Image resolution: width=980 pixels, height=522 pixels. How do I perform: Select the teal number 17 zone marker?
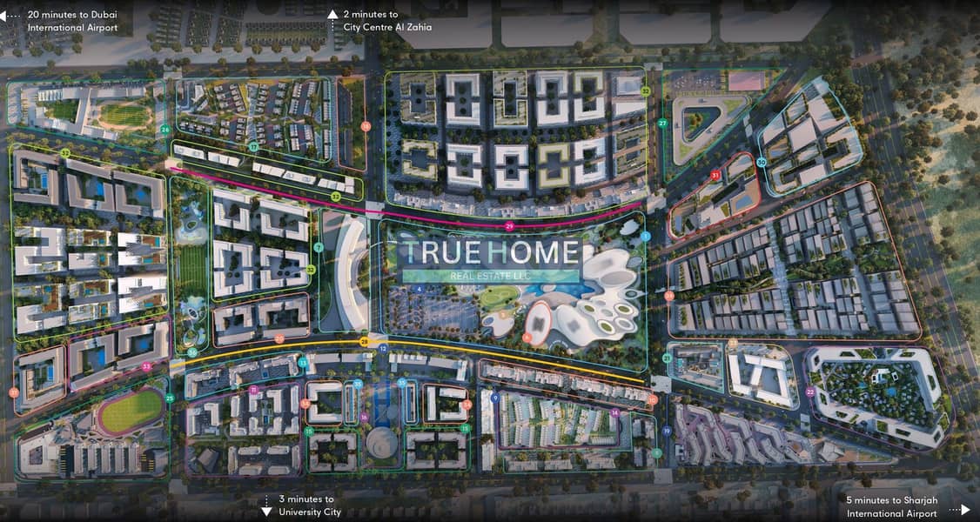(x=253, y=147)
